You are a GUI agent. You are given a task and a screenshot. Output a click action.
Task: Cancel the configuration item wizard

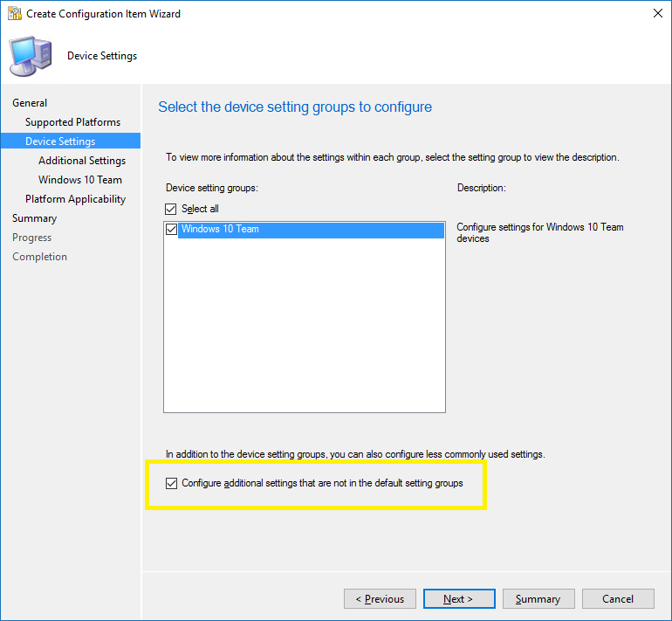[x=618, y=599]
